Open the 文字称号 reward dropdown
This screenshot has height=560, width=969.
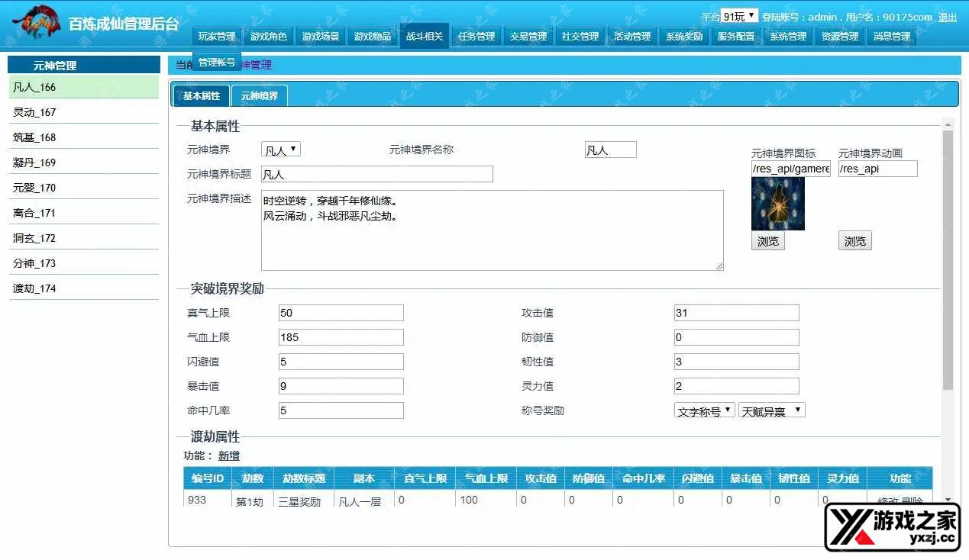pyautogui.click(x=703, y=409)
